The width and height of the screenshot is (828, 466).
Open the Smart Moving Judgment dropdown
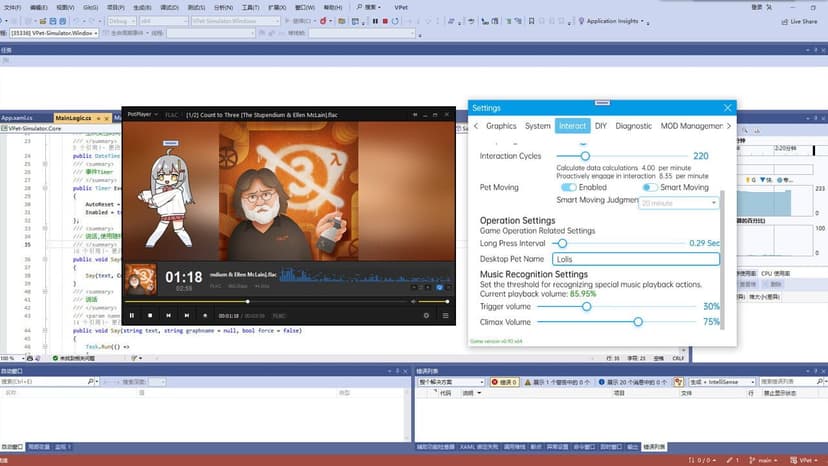(x=679, y=203)
